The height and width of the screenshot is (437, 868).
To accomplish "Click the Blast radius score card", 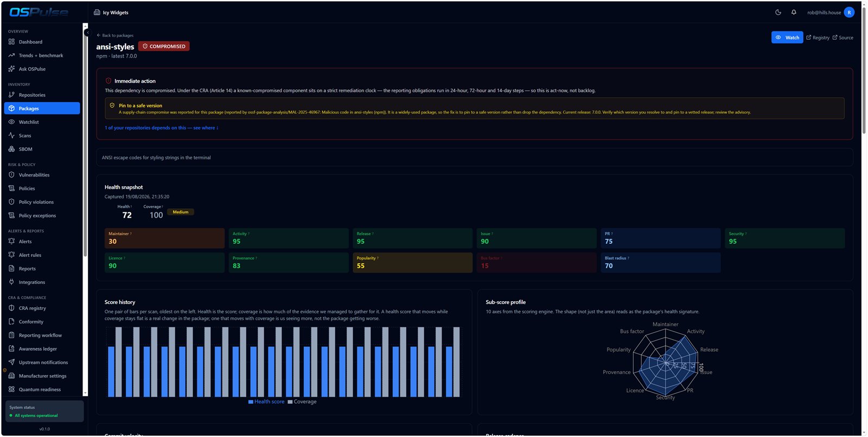I will (x=661, y=263).
